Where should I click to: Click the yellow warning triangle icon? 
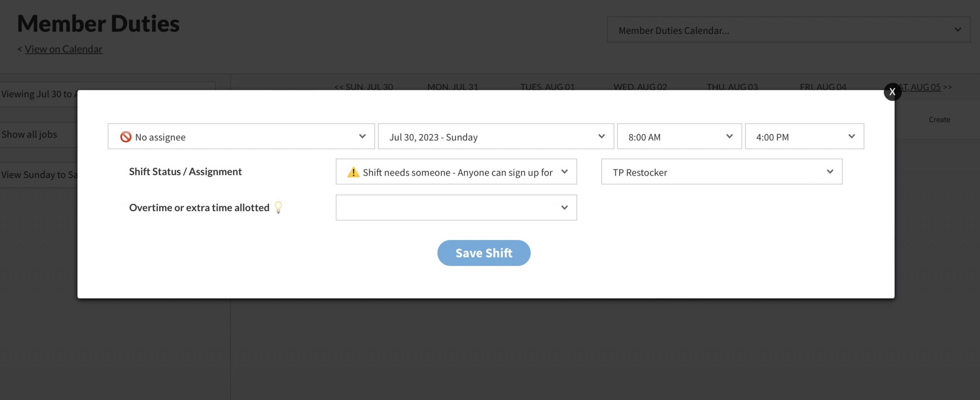coord(353,172)
